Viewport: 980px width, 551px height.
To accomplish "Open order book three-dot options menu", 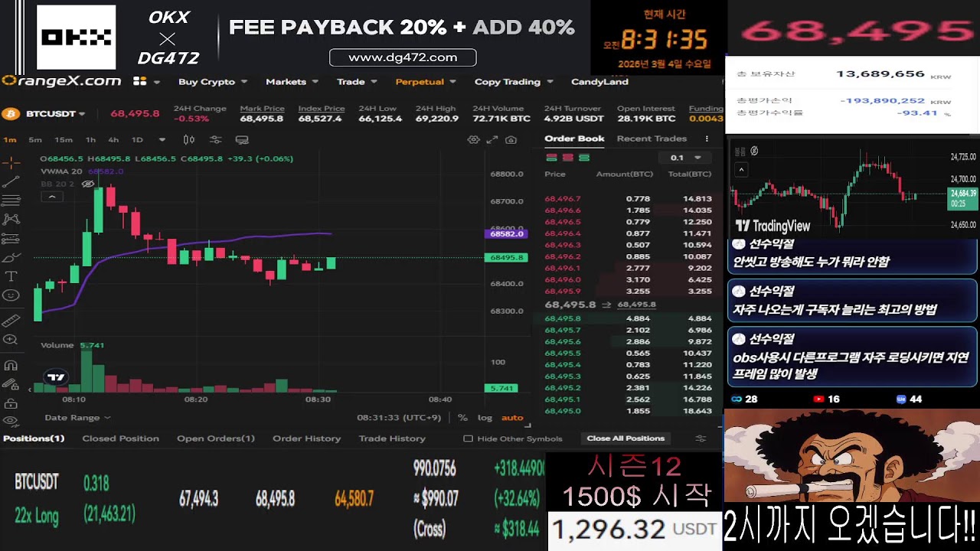I will [x=707, y=139].
